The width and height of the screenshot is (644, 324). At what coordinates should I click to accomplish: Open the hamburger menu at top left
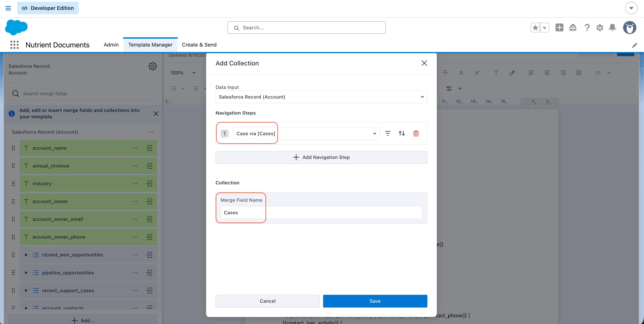pos(8,8)
